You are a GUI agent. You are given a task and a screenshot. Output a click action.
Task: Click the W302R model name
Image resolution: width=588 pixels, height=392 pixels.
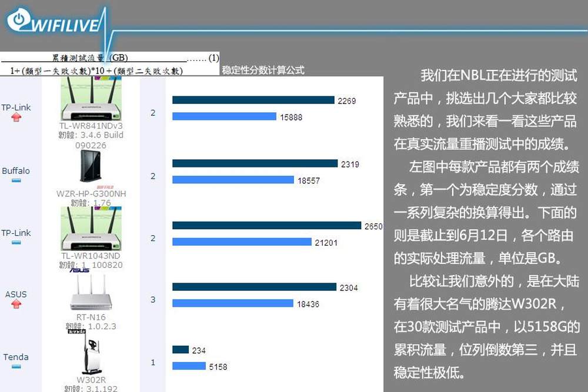coord(91,380)
